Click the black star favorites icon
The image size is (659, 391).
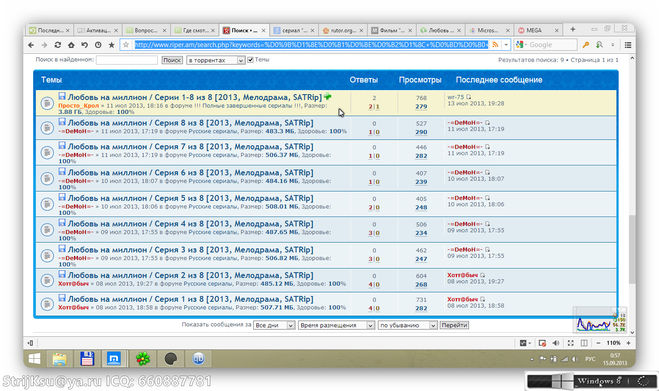(111, 45)
